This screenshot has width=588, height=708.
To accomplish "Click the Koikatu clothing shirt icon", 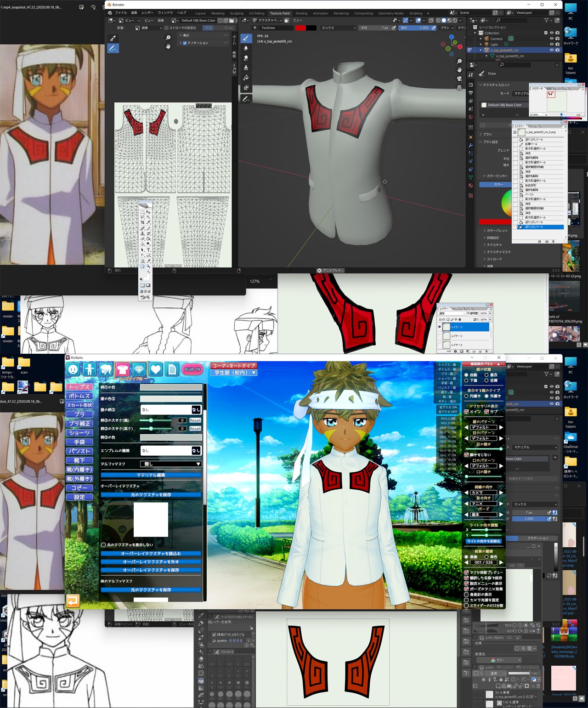I will [x=123, y=369].
